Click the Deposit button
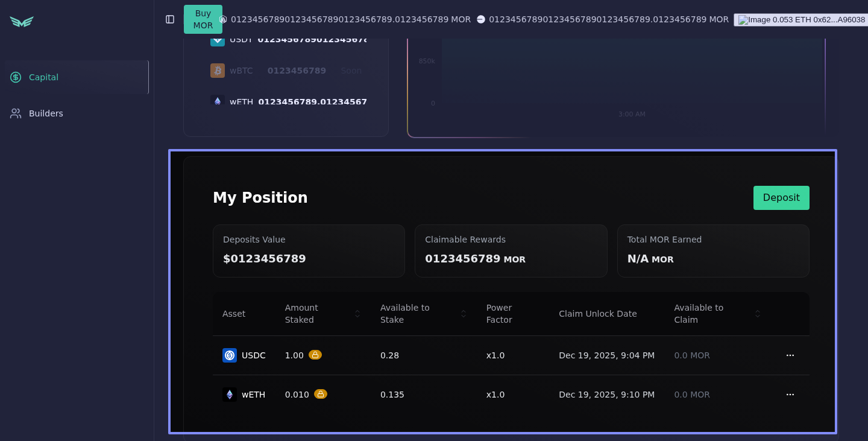 pos(781,198)
